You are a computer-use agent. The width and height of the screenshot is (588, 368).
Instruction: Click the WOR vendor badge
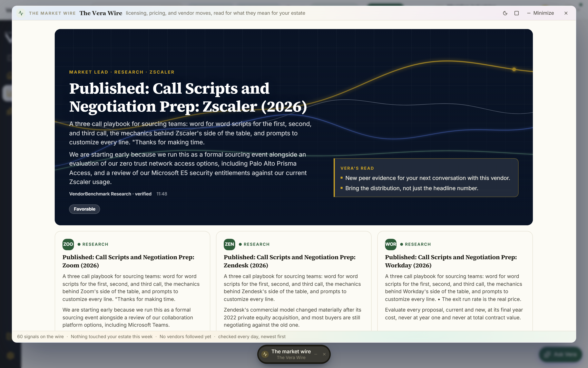tap(391, 244)
